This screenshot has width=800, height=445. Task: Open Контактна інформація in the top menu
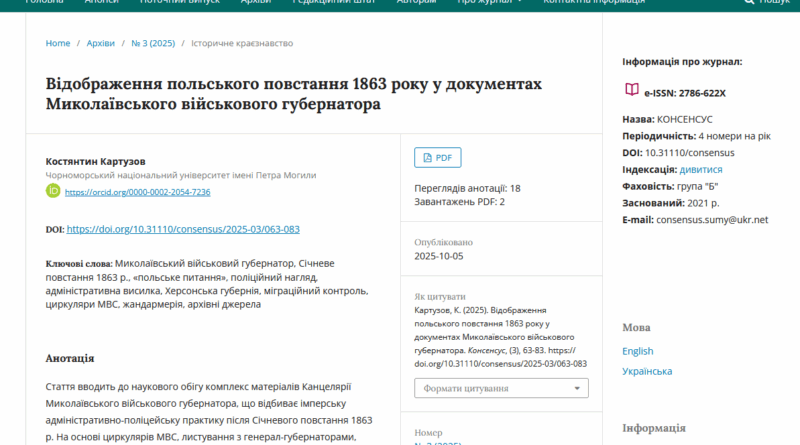pyautogui.click(x=593, y=3)
